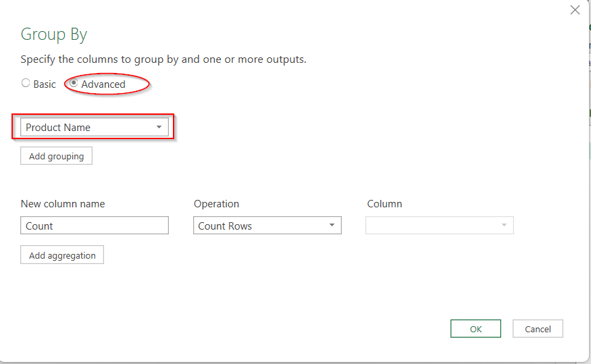Click the Specify the columns instruction text
Image resolution: width=591 pixels, height=364 pixels.
pos(163,59)
